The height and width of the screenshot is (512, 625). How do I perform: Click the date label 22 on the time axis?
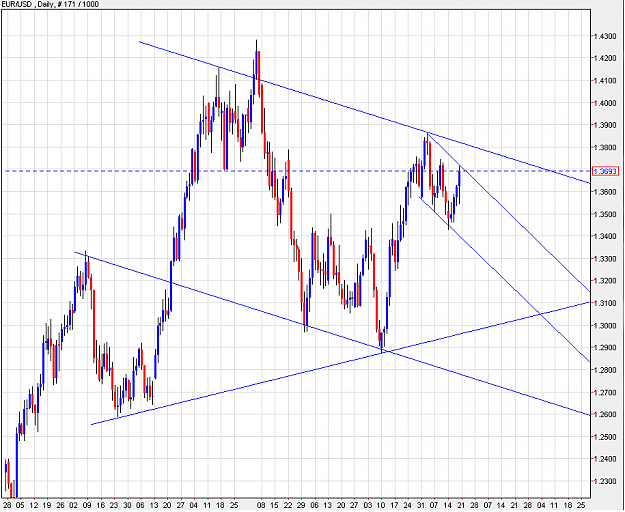point(288,505)
